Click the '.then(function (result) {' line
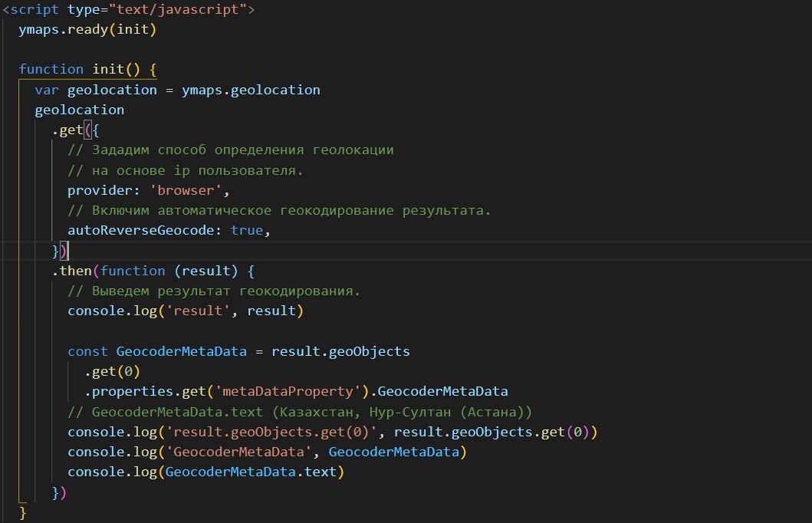The image size is (812, 523). pos(153,271)
